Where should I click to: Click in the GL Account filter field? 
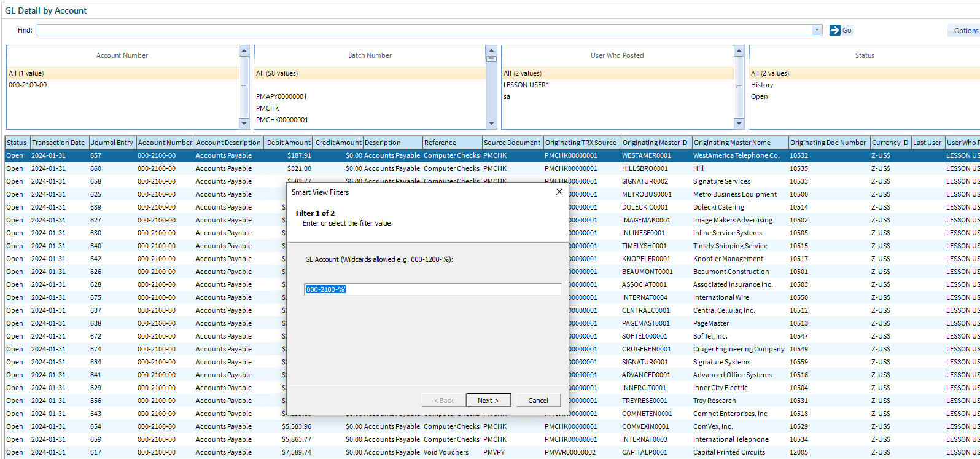(x=432, y=289)
